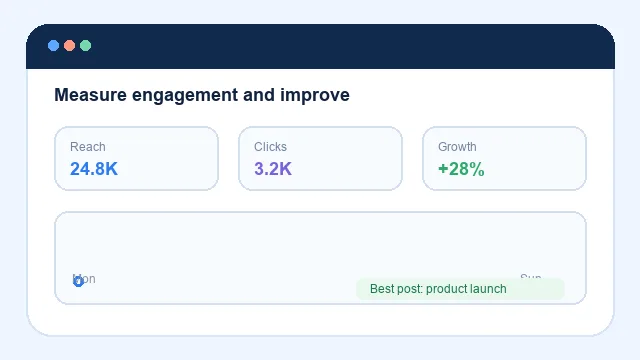The height and width of the screenshot is (360, 640).
Task: Click the +28% growth value
Action: [x=461, y=169]
